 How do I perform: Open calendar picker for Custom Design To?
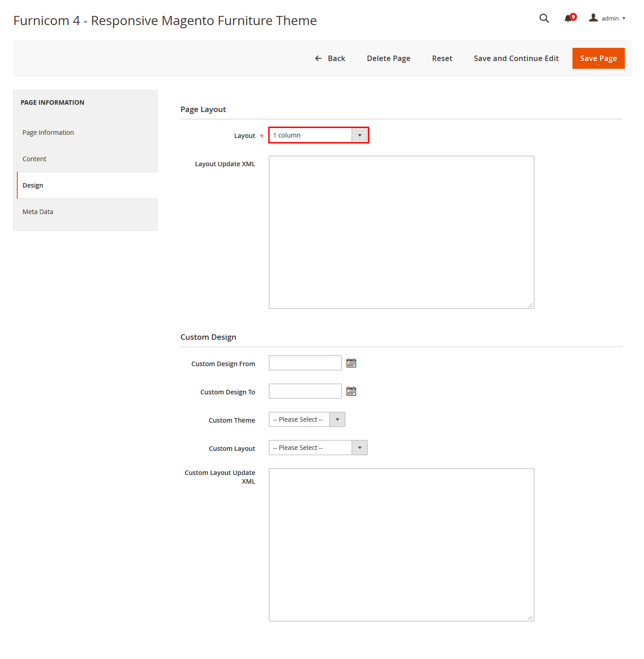pyautogui.click(x=351, y=391)
